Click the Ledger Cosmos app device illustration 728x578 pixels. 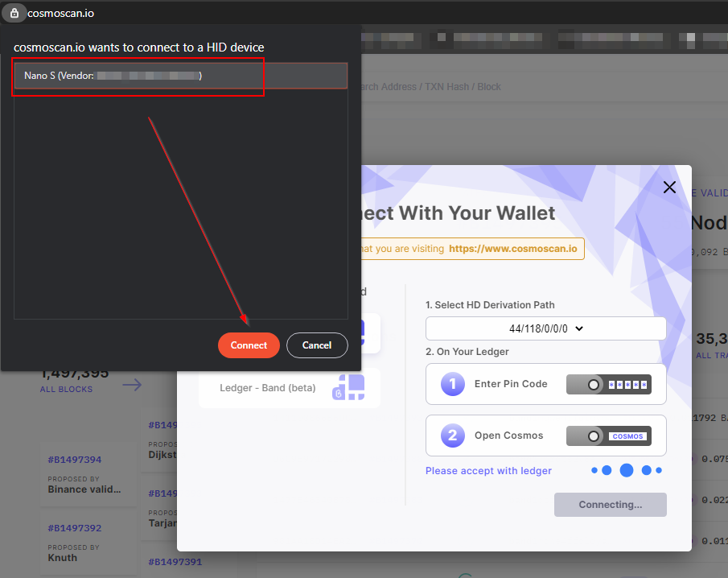pos(609,436)
